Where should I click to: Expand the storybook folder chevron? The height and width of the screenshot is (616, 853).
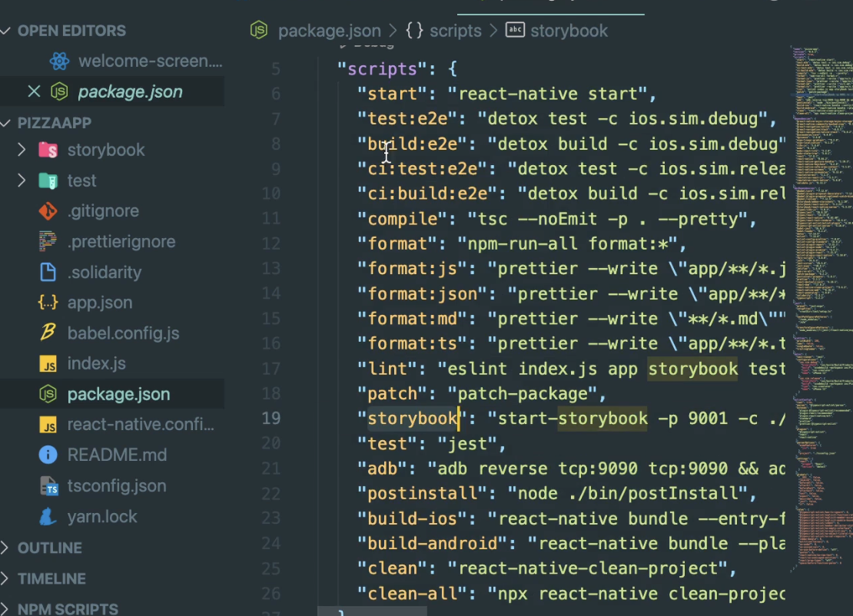click(22, 150)
